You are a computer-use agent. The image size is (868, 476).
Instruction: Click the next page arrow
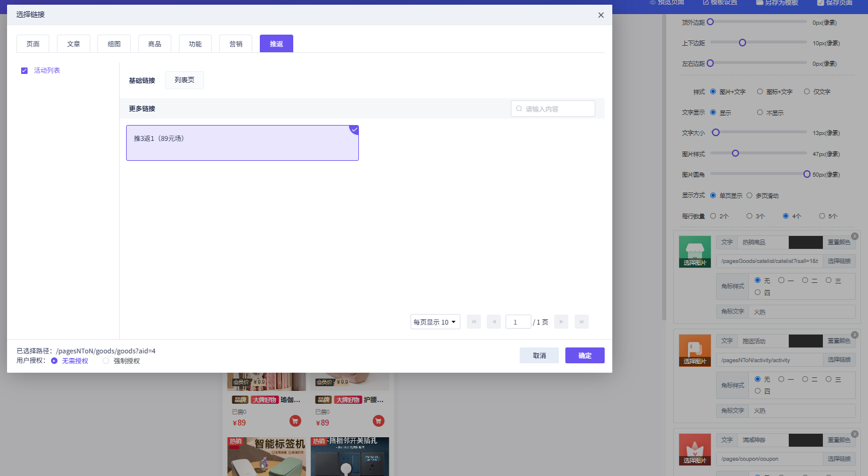click(x=561, y=322)
